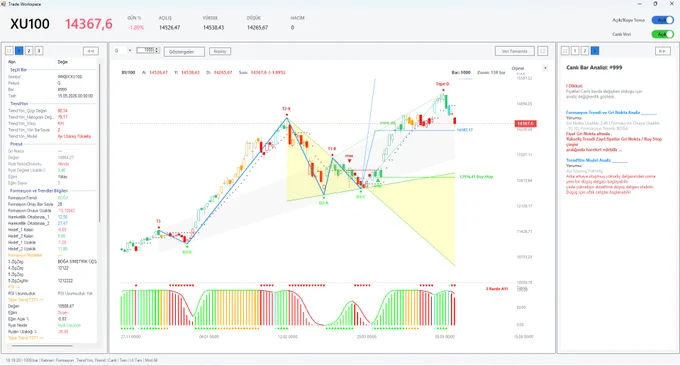Click the left panel vertical scrollbar
Screen dimensions: 680x366
(x=99, y=143)
